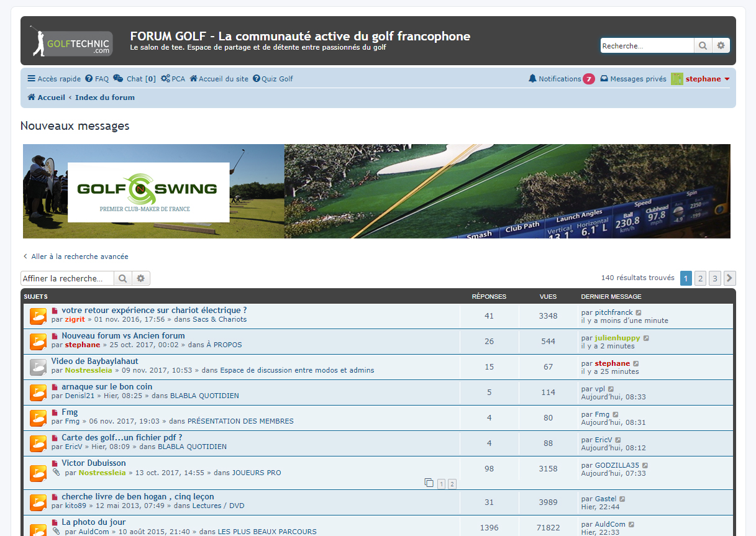View latest post icon next to AuldCom
The height and width of the screenshot is (536, 756).
pyautogui.click(x=631, y=525)
